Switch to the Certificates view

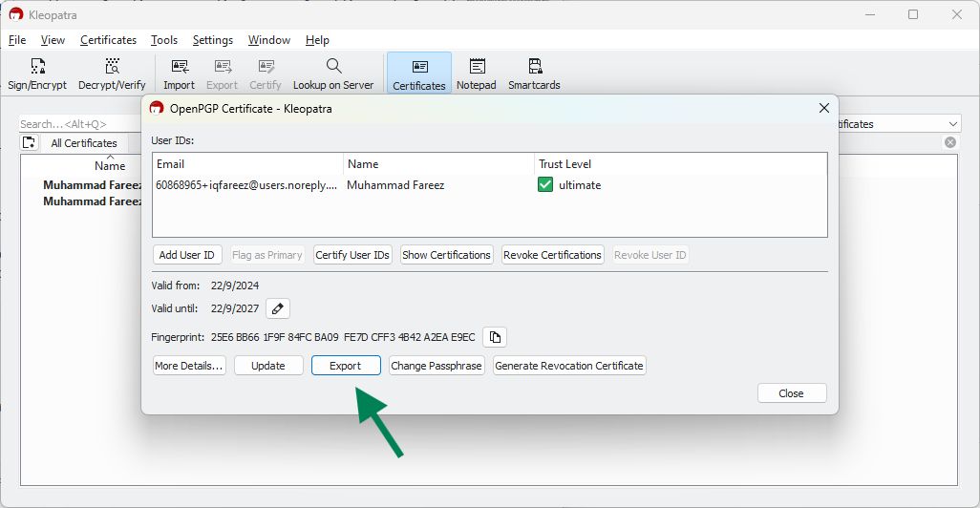coord(418,74)
